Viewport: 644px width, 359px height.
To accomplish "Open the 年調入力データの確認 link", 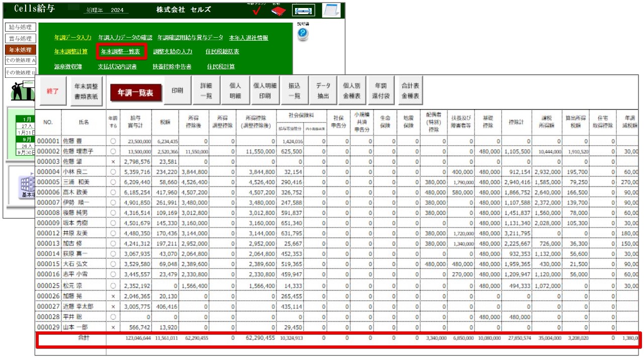I will (x=125, y=38).
